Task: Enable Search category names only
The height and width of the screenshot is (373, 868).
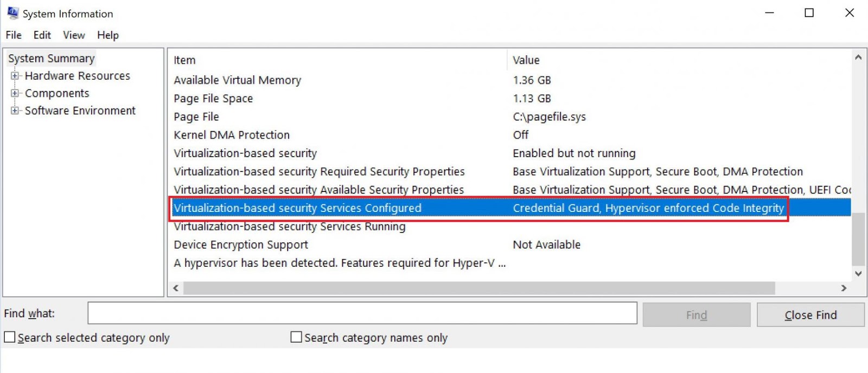Action: point(296,337)
